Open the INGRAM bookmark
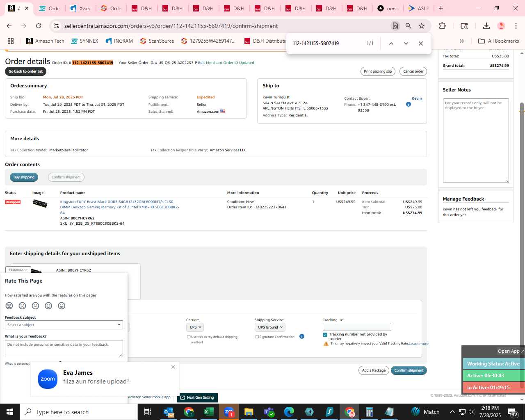This screenshot has width=525, height=420. click(x=119, y=41)
